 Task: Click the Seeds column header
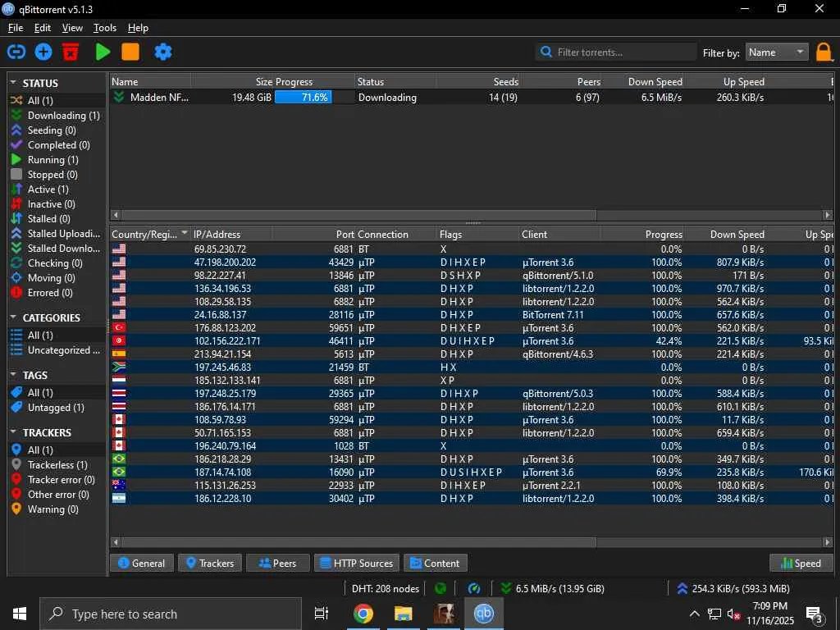click(477, 81)
